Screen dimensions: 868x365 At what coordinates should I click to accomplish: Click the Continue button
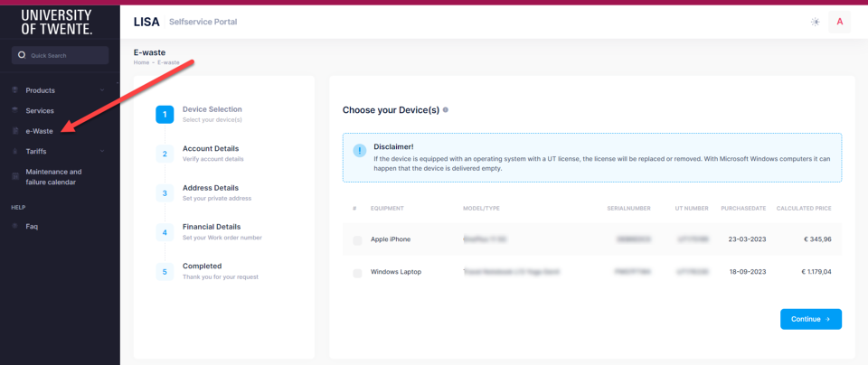coord(811,319)
